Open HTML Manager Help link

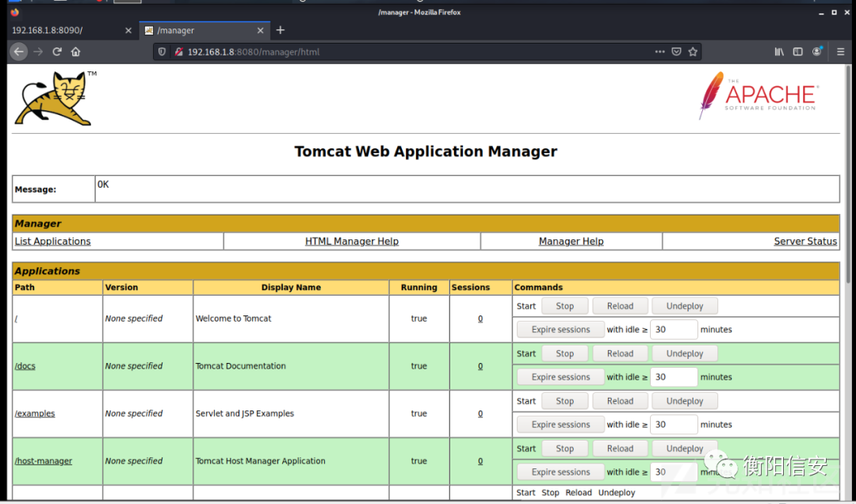coord(352,242)
